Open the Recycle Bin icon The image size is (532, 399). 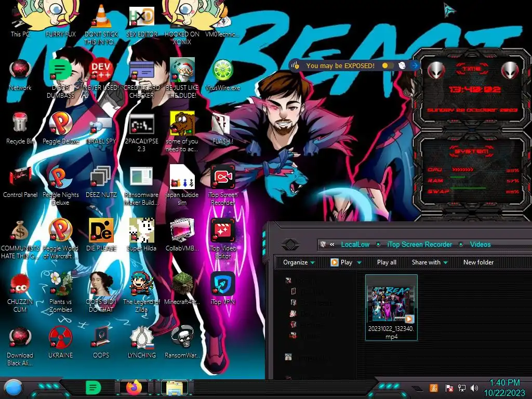tap(20, 129)
